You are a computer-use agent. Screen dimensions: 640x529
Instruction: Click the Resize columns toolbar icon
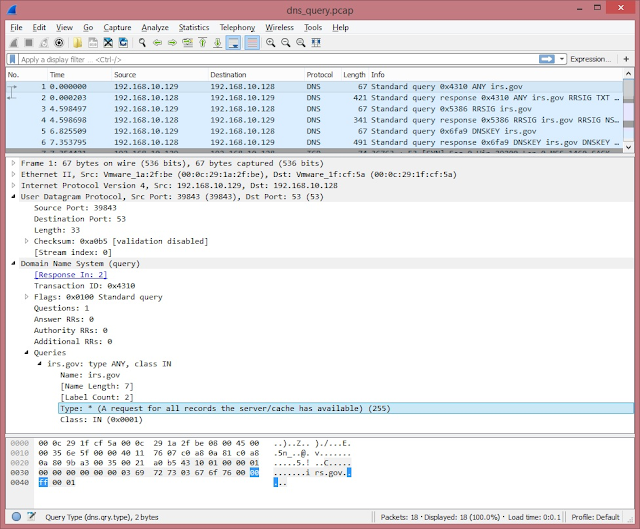point(316,42)
